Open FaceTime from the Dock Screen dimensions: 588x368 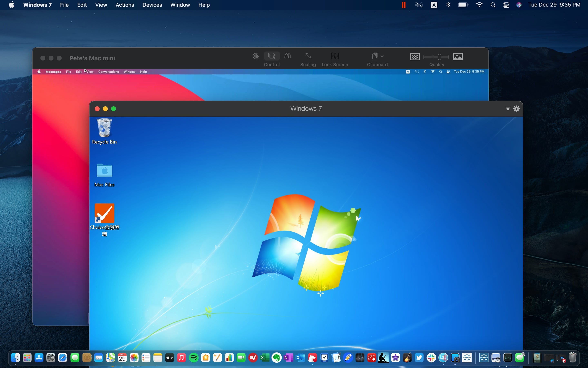pyautogui.click(x=241, y=358)
